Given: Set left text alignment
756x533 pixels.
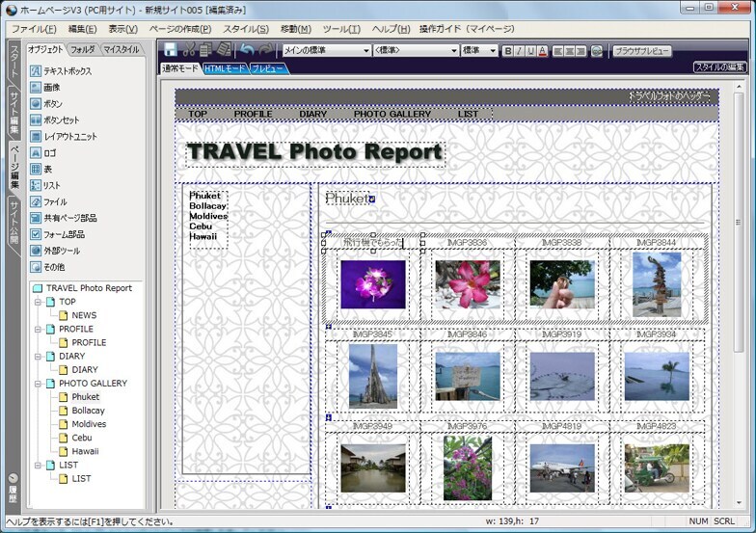Looking at the screenshot, I should tap(557, 50).
